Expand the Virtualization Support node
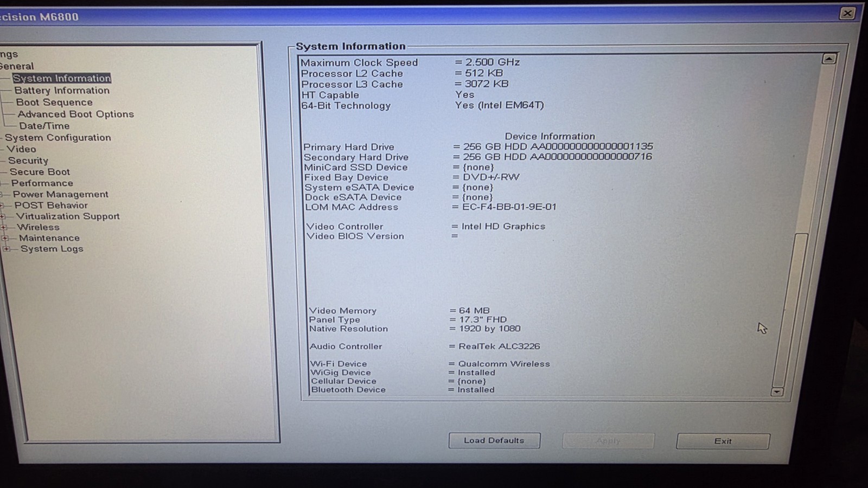Screen dimensions: 868x488 (3, 216)
